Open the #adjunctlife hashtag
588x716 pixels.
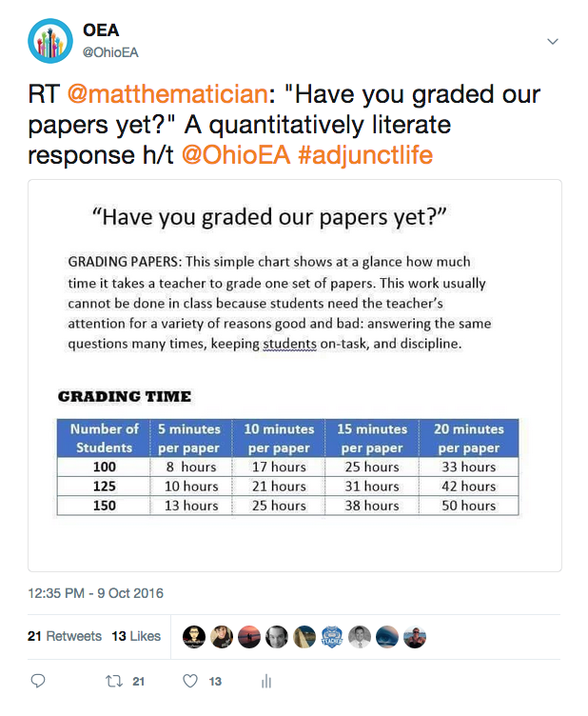click(365, 155)
